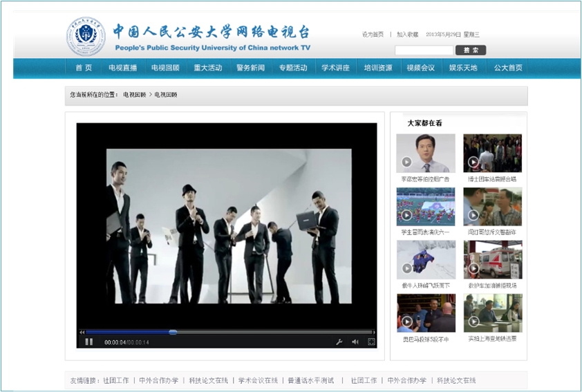Select 娱乐天地 in the navigation bar

pyautogui.click(x=463, y=68)
